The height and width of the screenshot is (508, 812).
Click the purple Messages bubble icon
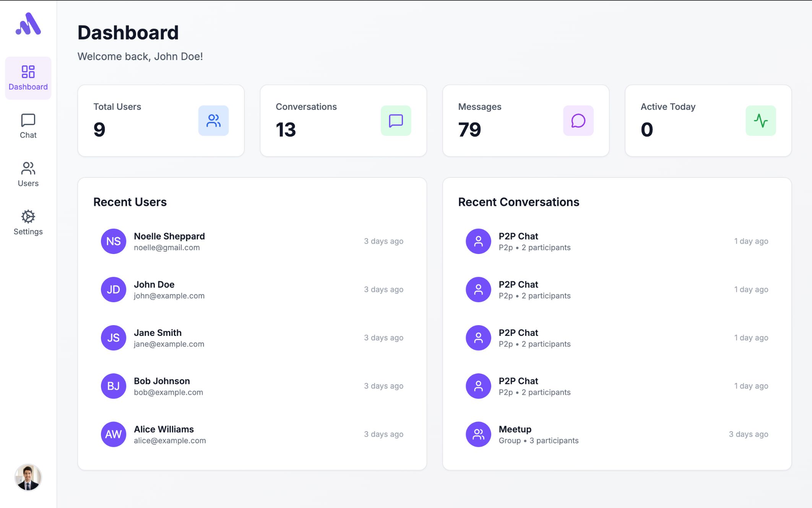point(578,120)
